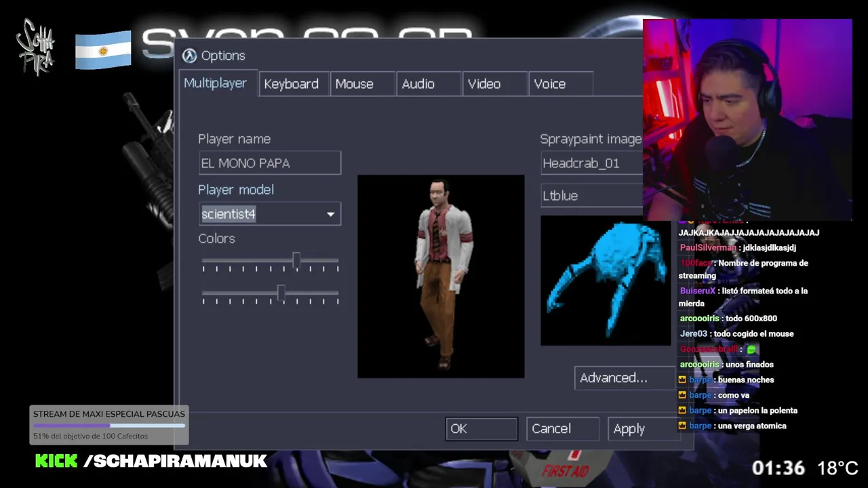Click PaulSilverman username in chat
Image resolution: width=868 pixels, height=488 pixels.
(708, 248)
